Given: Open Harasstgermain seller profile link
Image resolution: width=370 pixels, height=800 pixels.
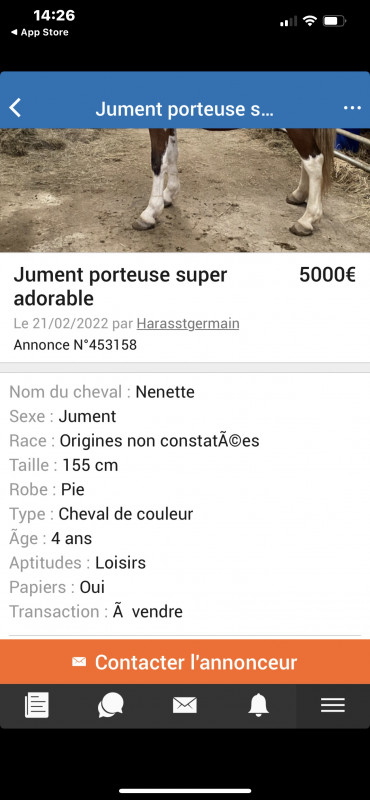Looking at the screenshot, I should pos(188,323).
